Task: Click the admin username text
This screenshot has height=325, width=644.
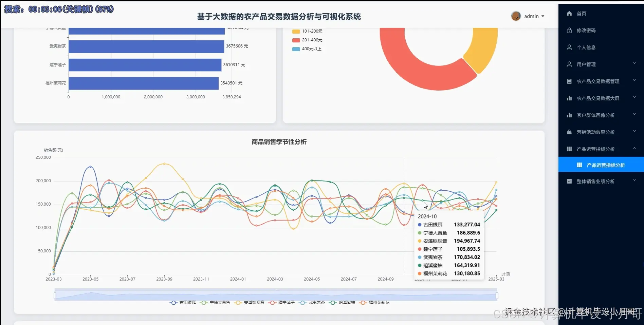Action: 531,16
